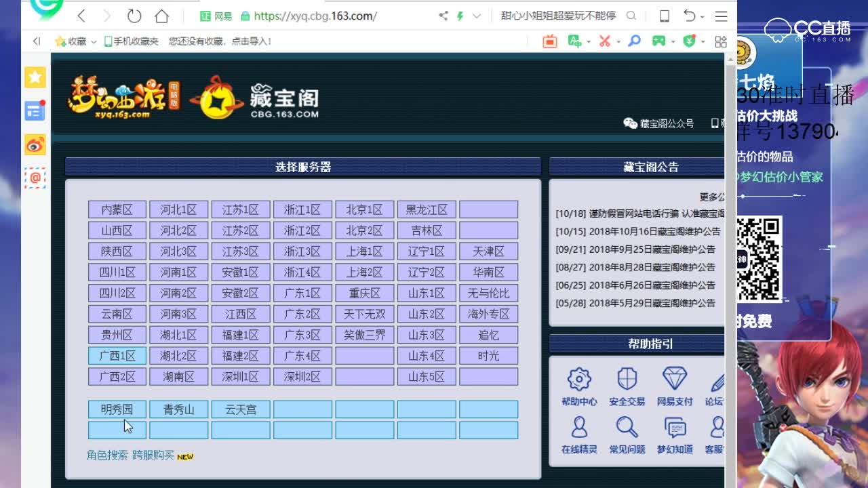Open the 跨服购买 cross-server purchase link

coord(153,455)
